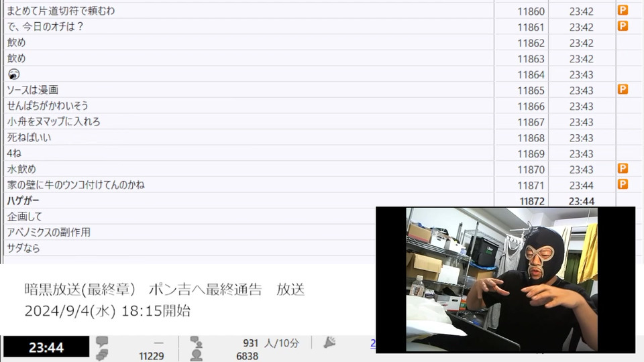
Task: Click the webcam video overlay of masked streamer
Action: coord(505,280)
